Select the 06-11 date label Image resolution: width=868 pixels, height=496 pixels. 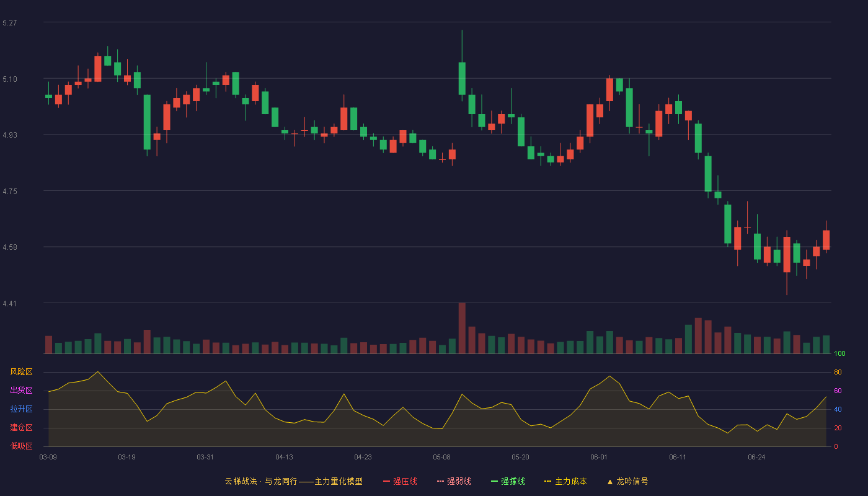678,457
